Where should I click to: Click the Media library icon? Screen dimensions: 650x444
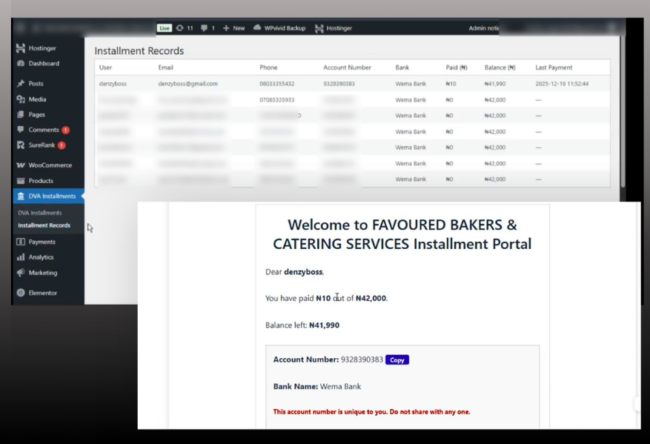click(21, 99)
